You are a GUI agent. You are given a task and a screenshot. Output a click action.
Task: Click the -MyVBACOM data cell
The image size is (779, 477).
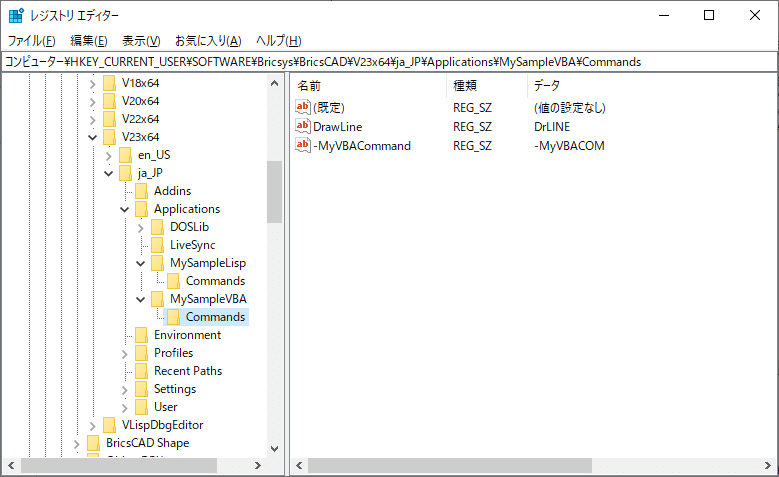(x=569, y=146)
